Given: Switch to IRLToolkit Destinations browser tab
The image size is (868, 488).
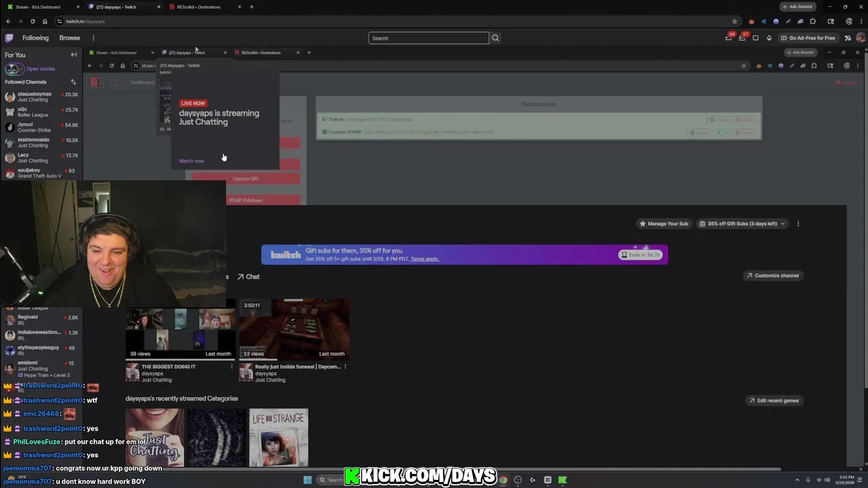Looking at the screenshot, I should (203, 7).
